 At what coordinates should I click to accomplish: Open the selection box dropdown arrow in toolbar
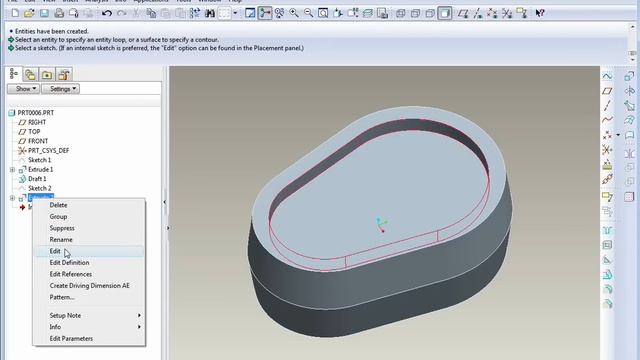tap(235, 13)
